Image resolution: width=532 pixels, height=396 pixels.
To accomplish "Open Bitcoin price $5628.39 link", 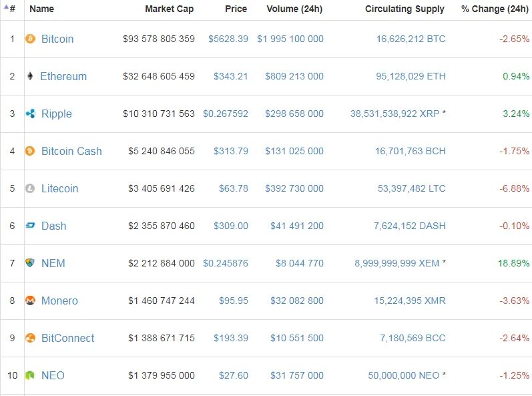I will point(228,39).
